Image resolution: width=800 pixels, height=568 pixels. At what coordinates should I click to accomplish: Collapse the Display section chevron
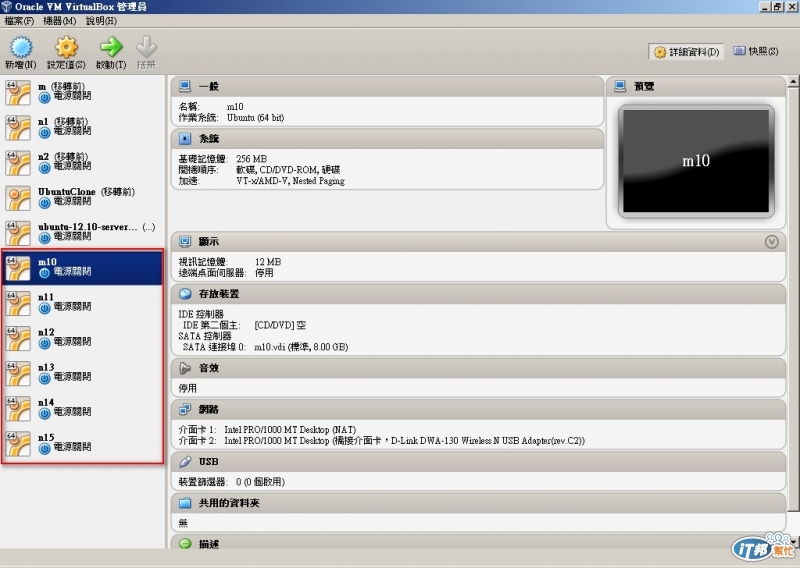pyautogui.click(x=771, y=241)
